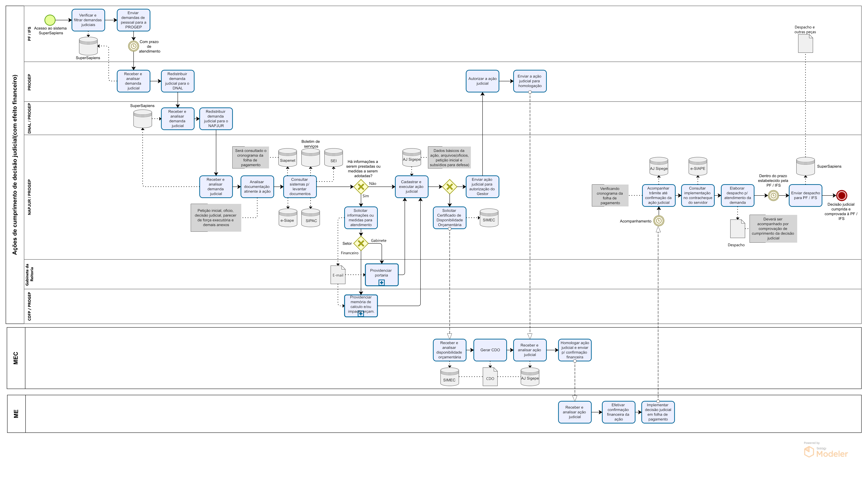Click the red end event circle
Image resolution: width=868 pixels, height=486 pixels.
click(x=841, y=195)
